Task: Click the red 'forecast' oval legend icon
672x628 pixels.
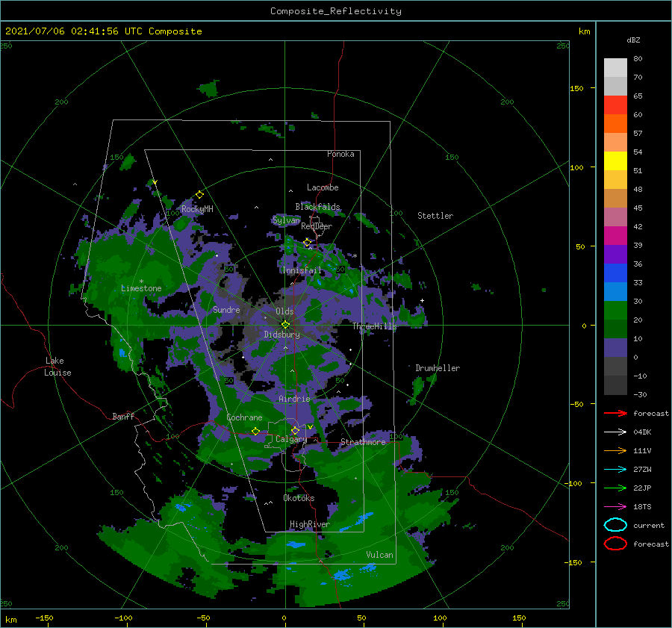Action: click(x=615, y=544)
